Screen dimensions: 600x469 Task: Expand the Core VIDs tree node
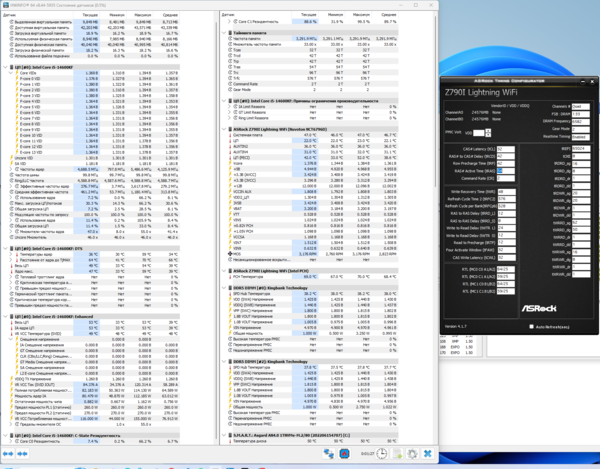click(11, 73)
